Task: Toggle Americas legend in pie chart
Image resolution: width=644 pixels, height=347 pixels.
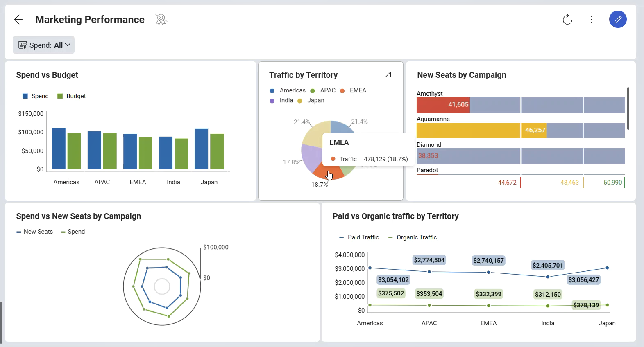Action: pos(288,90)
